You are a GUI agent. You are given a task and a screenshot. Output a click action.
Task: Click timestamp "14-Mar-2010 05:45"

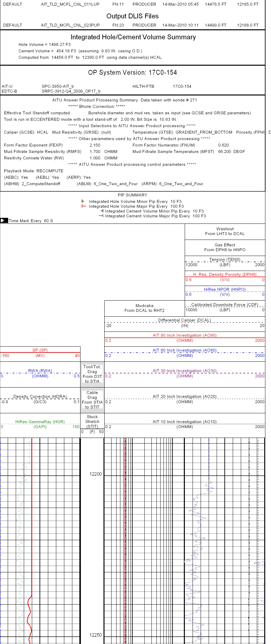[x=180, y=4]
